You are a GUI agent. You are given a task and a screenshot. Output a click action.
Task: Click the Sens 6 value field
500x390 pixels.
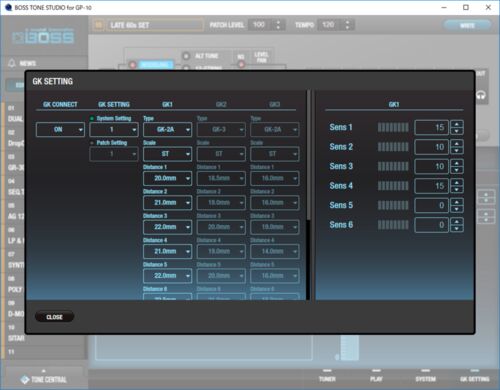431,225
